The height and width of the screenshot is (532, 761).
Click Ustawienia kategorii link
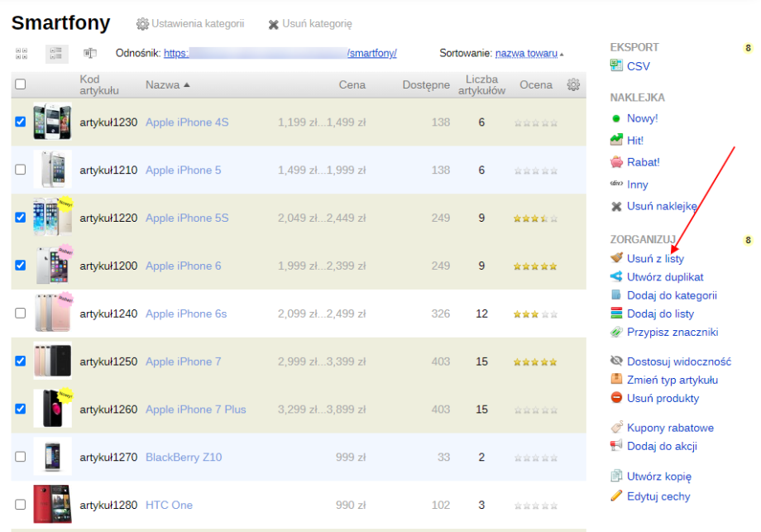click(x=198, y=24)
